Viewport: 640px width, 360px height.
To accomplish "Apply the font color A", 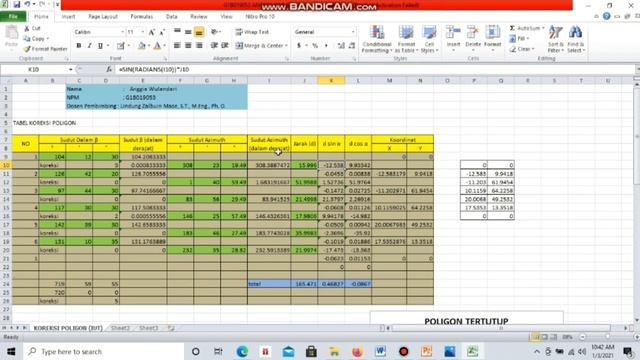I will tap(157, 46).
